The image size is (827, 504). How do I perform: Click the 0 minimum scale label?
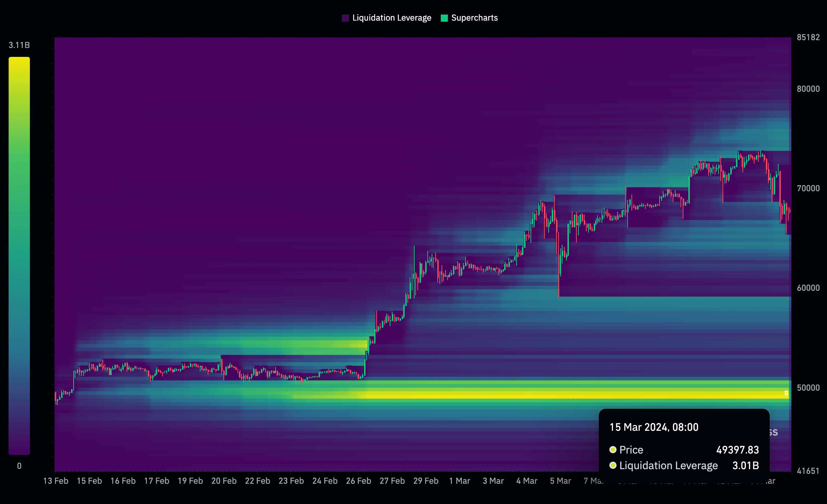19,466
